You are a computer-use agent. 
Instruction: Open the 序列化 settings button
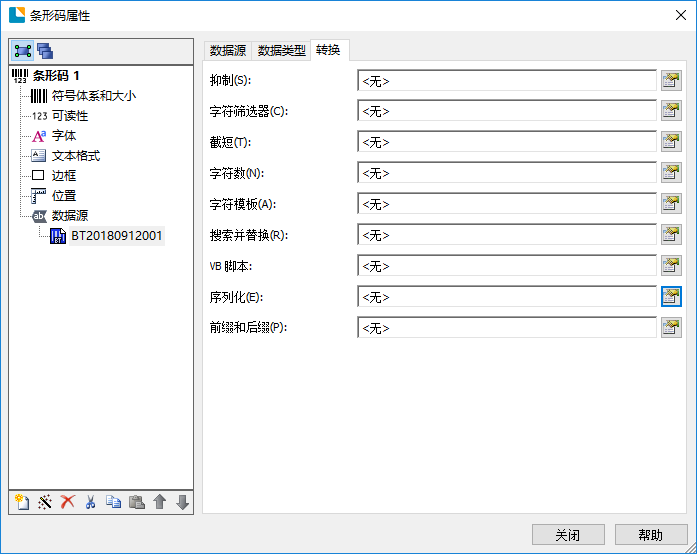click(671, 297)
